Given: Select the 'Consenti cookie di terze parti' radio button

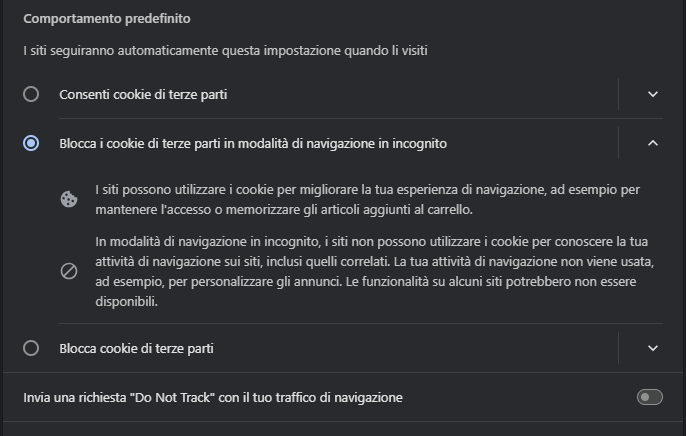Looking at the screenshot, I should (x=31, y=94).
